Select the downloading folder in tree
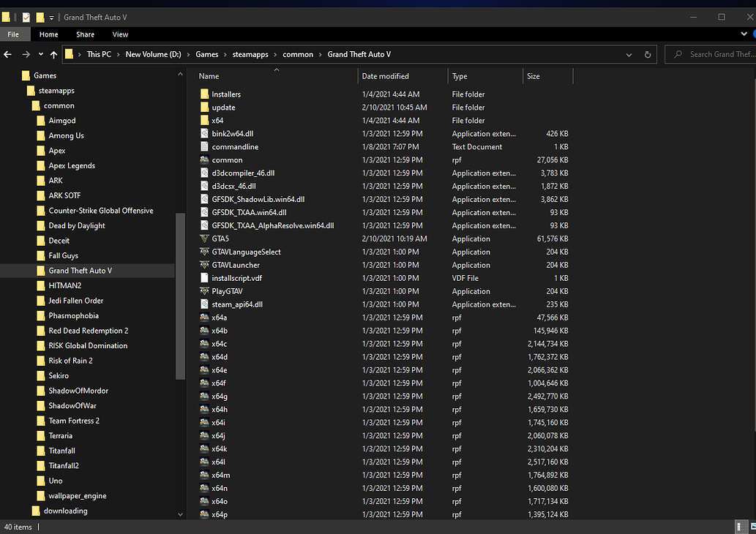 click(x=66, y=511)
